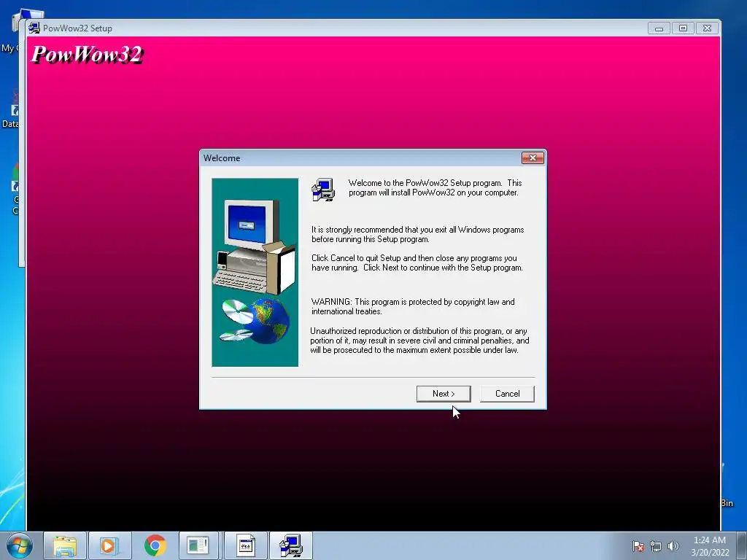Screen dimensions: 747x560
Task: Click the 'Unauthorized reproduction' paragraph
Action: [419, 341]
